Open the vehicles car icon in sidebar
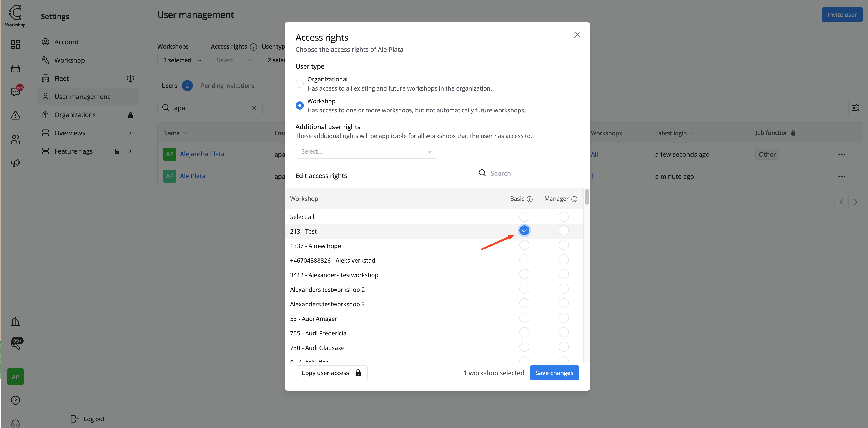Screen dimensions: 868x428 coord(15,68)
